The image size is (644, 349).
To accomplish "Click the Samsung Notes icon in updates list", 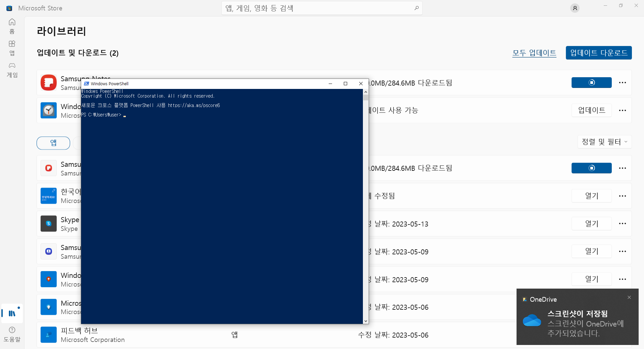I will pyautogui.click(x=49, y=83).
